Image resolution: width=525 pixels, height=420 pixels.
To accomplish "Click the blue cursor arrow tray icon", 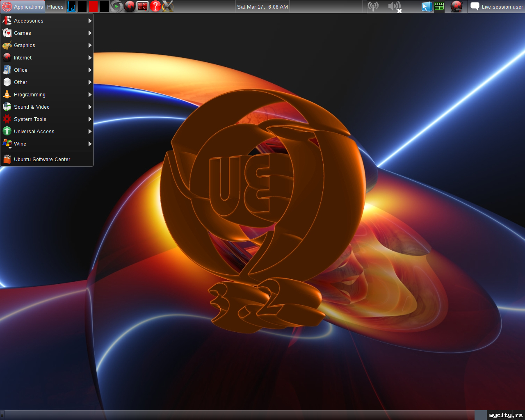I will (427, 7).
